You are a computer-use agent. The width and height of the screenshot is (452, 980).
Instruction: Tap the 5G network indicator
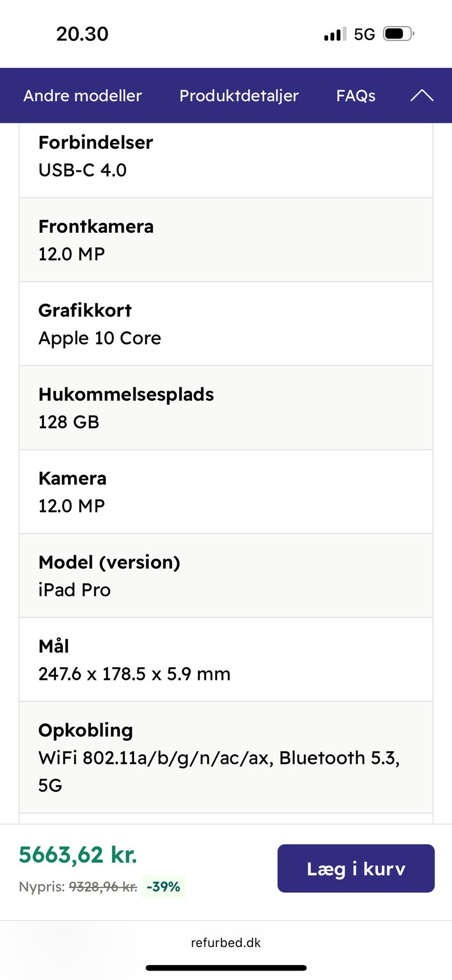(x=364, y=34)
